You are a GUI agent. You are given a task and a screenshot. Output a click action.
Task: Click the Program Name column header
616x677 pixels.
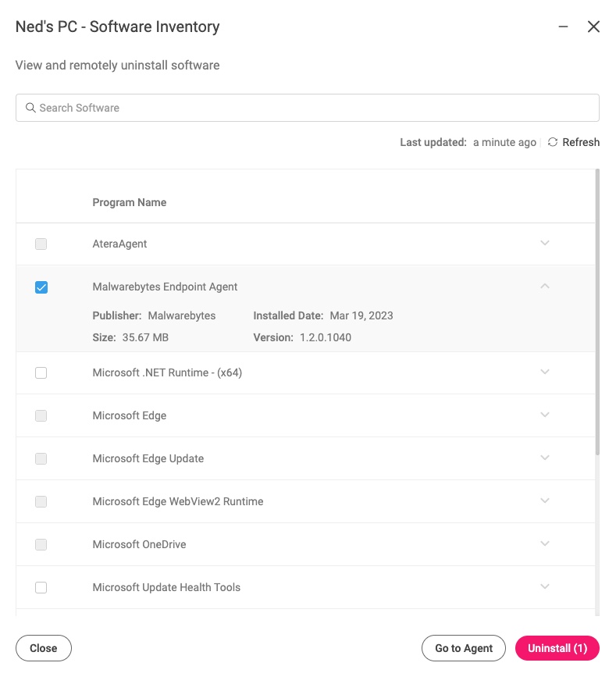(x=130, y=202)
